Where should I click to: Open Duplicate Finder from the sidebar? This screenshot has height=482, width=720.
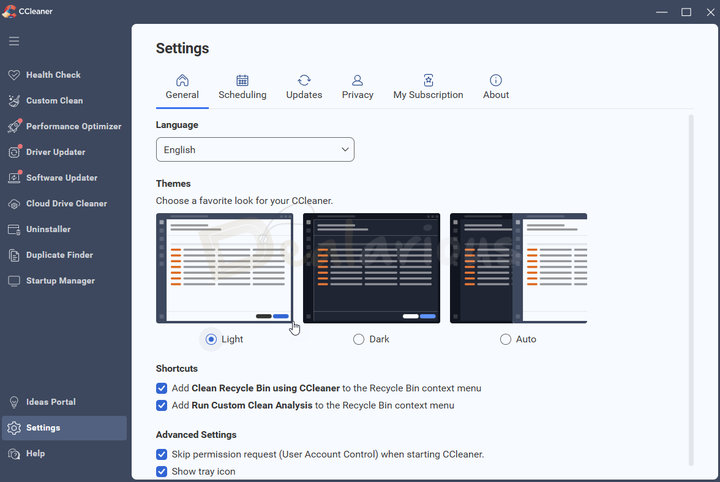click(64, 255)
